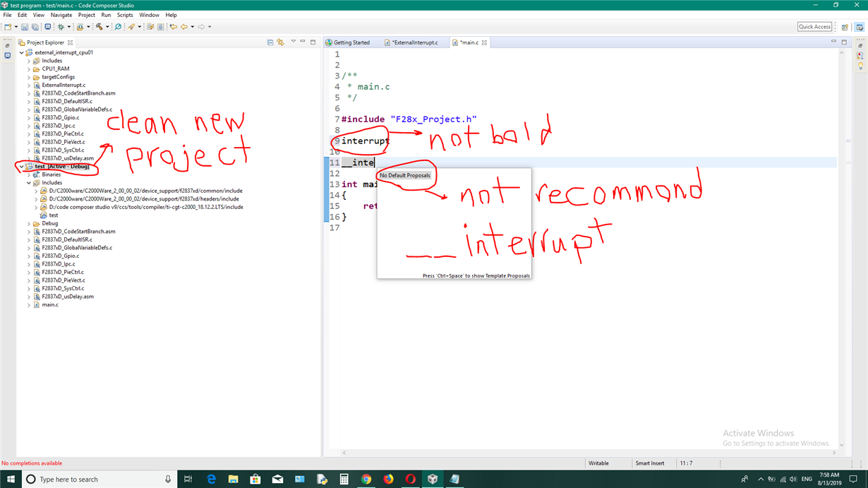The width and height of the screenshot is (868, 488).
Task: Go back to last edit location icon
Action: (x=174, y=27)
